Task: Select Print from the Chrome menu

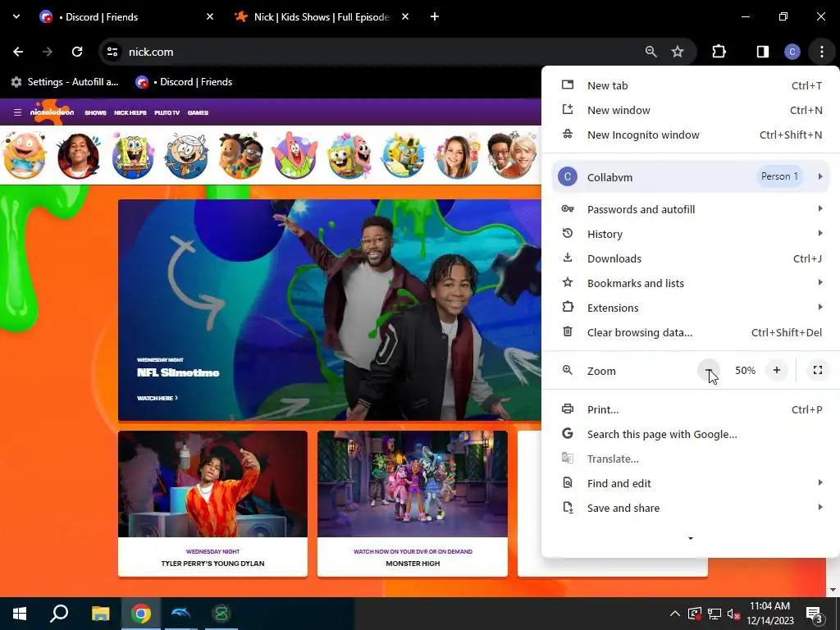Action: pyautogui.click(x=691, y=409)
